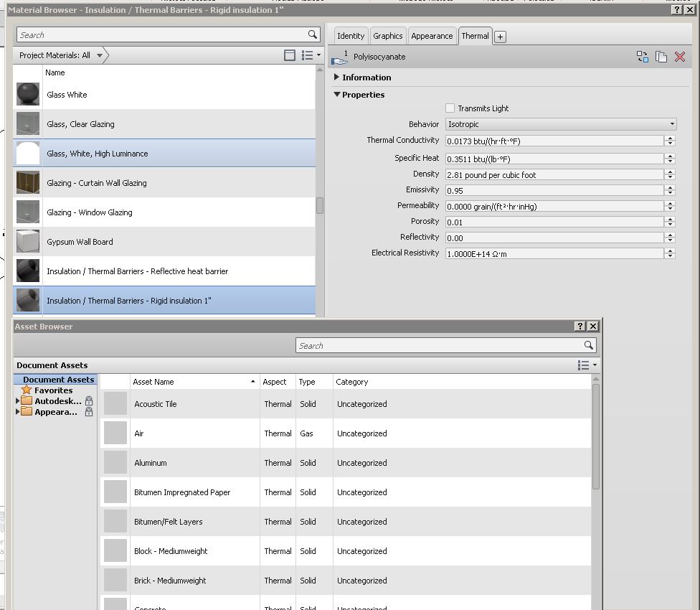The image size is (700, 610).
Task: Delete the thermal asset with red X
Action: click(680, 57)
